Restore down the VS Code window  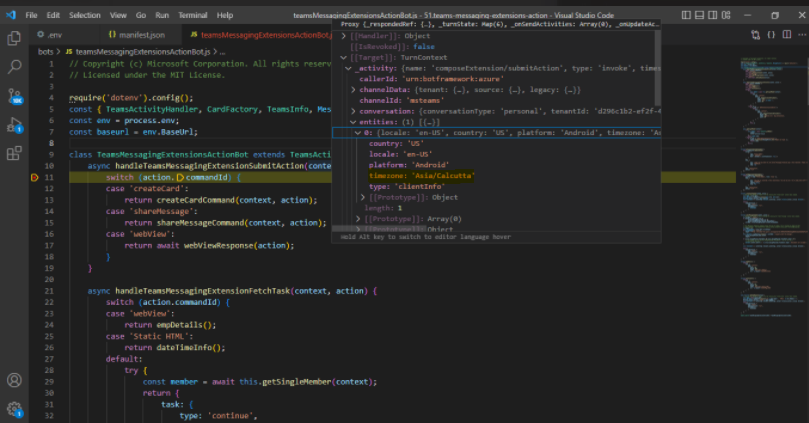coord(775,15)
